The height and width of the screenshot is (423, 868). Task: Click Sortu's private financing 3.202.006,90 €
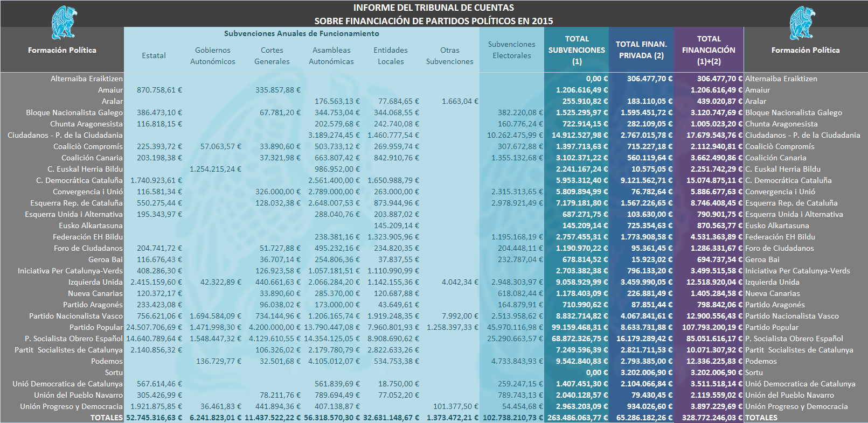point(647,372)
